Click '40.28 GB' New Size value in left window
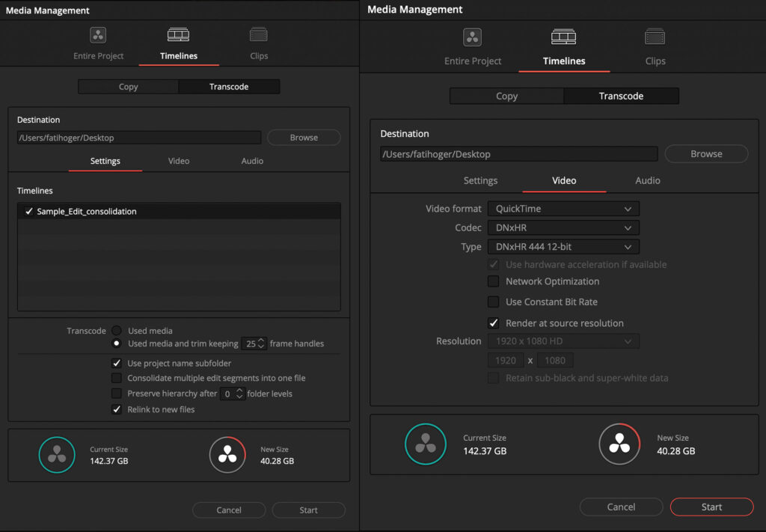Viewport: 766px width, 532px height. coord(277,461)
